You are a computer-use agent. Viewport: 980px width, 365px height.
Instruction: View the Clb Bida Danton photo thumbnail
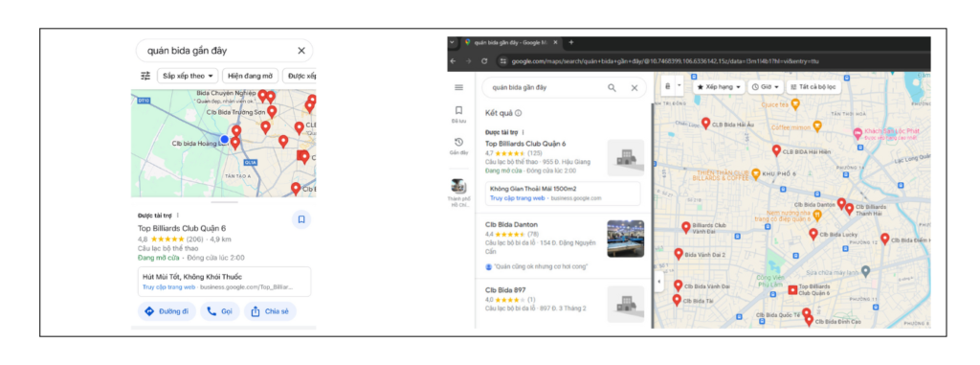click(626, 239)
